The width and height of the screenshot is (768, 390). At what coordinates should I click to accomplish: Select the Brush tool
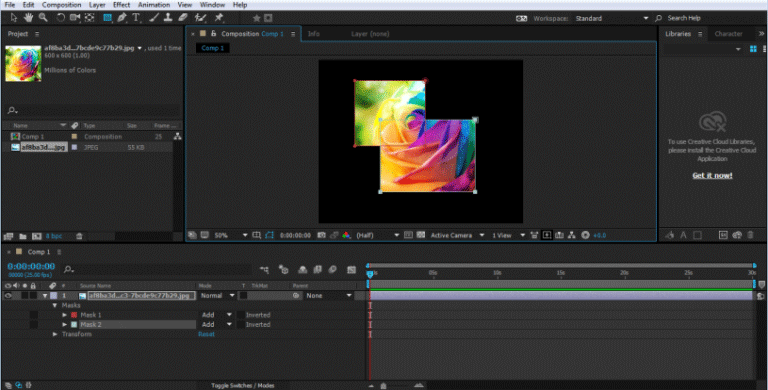(154, 18)
